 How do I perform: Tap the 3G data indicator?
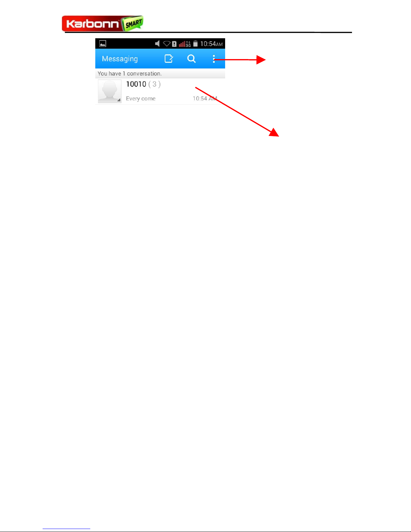pos(188,44)
